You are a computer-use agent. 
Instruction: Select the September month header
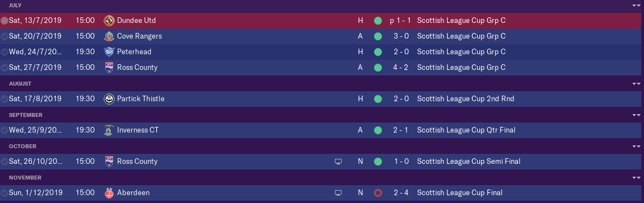click(x=322, y=115)
